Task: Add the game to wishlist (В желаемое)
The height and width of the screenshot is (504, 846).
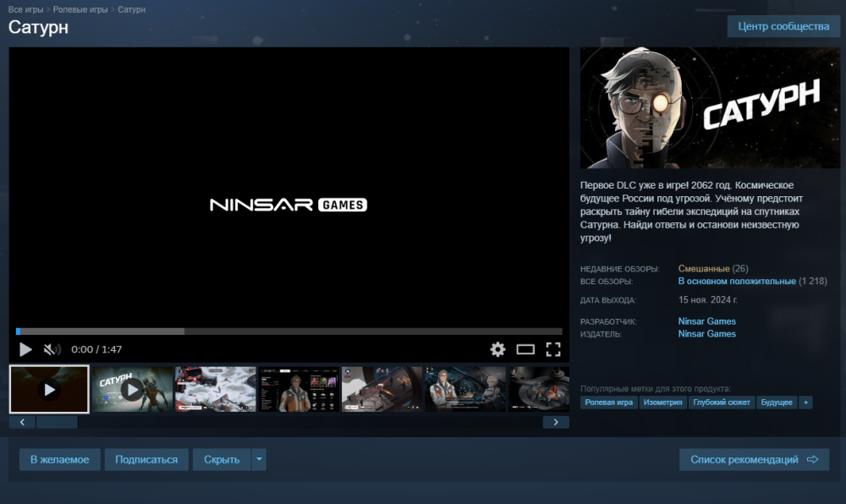Action: coord(60,460)
